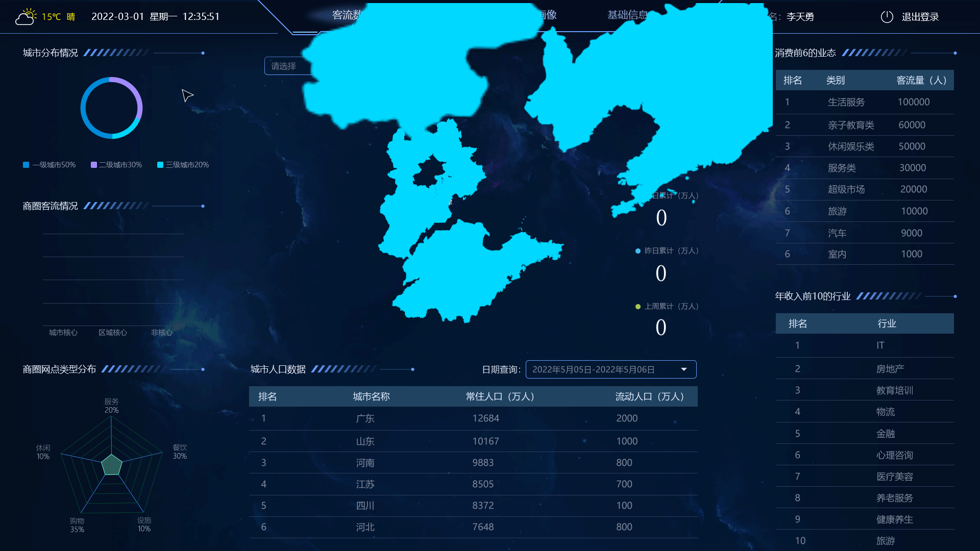Click the power icon beside 退出登录
Viewport: 980px width, 551px height.
pyautogui.click(x=887, y=17)
